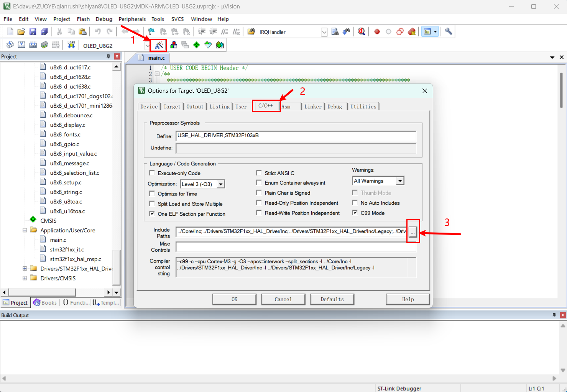
Task: Uncheck One ELF Section per Function
Action: 152,214
